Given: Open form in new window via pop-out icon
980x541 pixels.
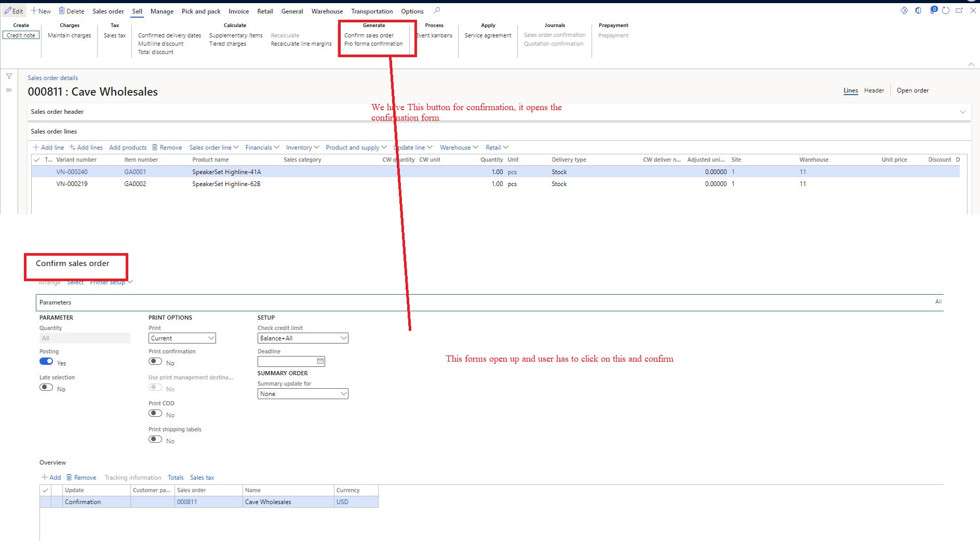Looking at the screenshot, I should [x=959, y=10].
